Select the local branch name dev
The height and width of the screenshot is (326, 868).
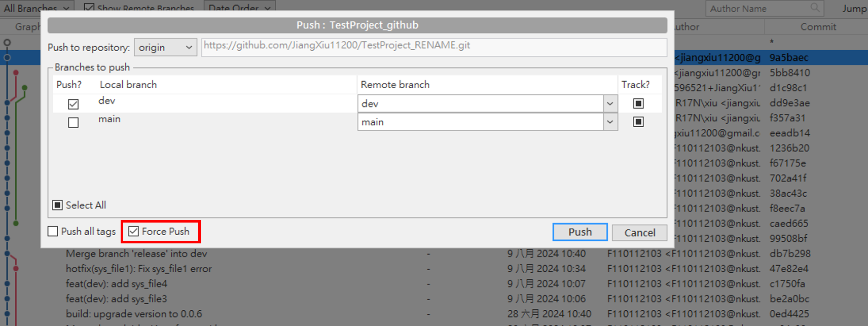[x=106, y=100]
